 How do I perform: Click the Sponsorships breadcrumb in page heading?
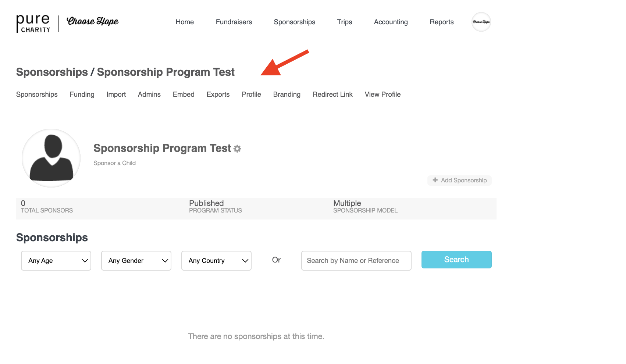(52, 72)
